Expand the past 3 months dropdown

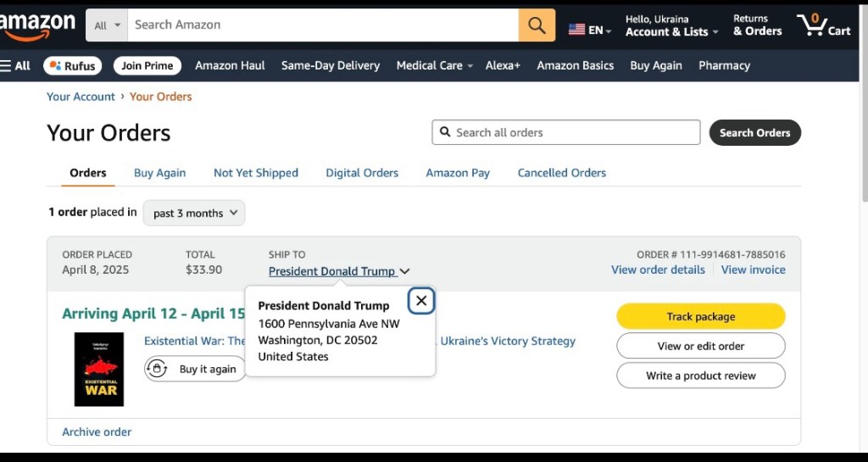pos(194,214)
